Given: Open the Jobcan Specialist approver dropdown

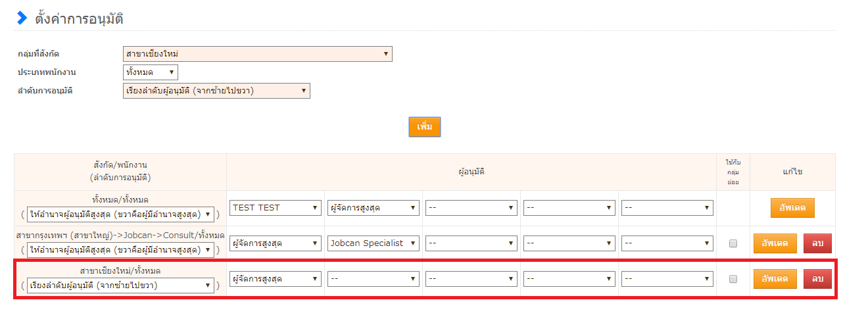Looking at the screenshot, I should pos(374,243).
